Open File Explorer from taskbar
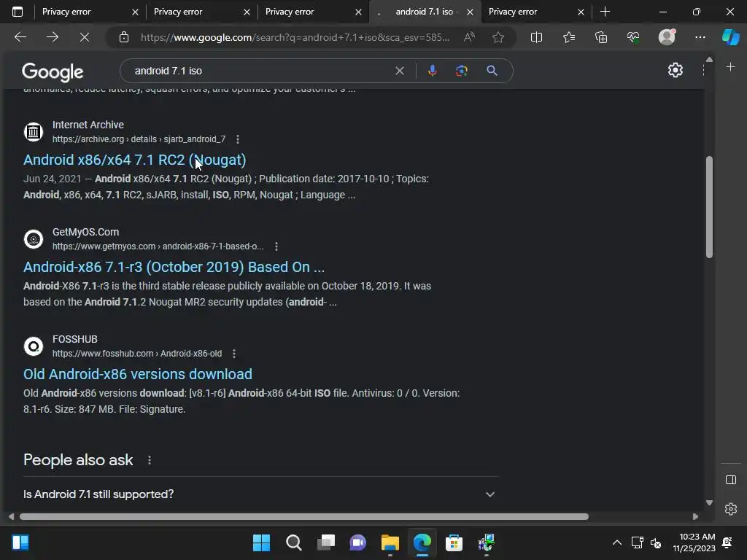Image resolution: width=747 pixels, height=560 pixels. pyautogui.click(x=390, y=542)
